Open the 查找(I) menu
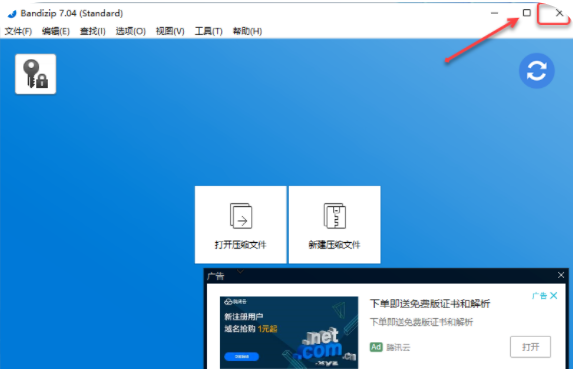573x369 pixels. click(x=93, y=31)
